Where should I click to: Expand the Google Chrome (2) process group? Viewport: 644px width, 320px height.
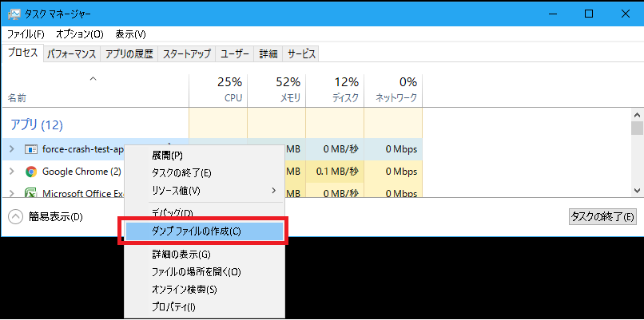[x=12, y=172]
